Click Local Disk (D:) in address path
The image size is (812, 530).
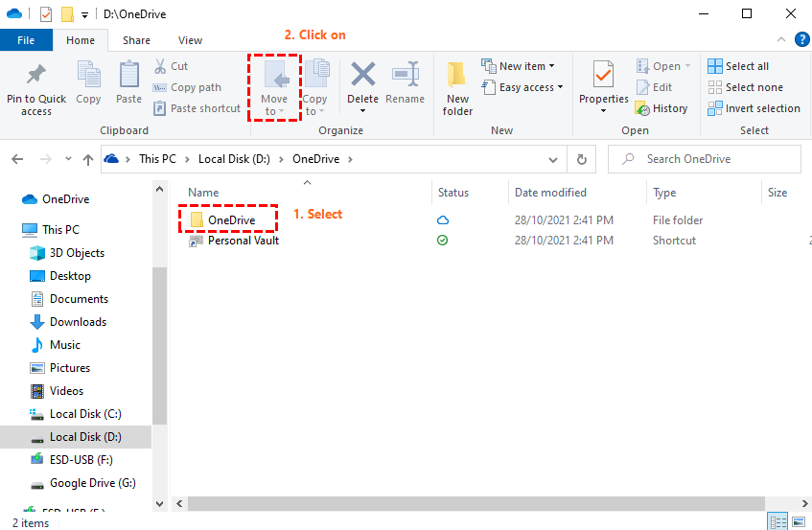tap(234, 159)
